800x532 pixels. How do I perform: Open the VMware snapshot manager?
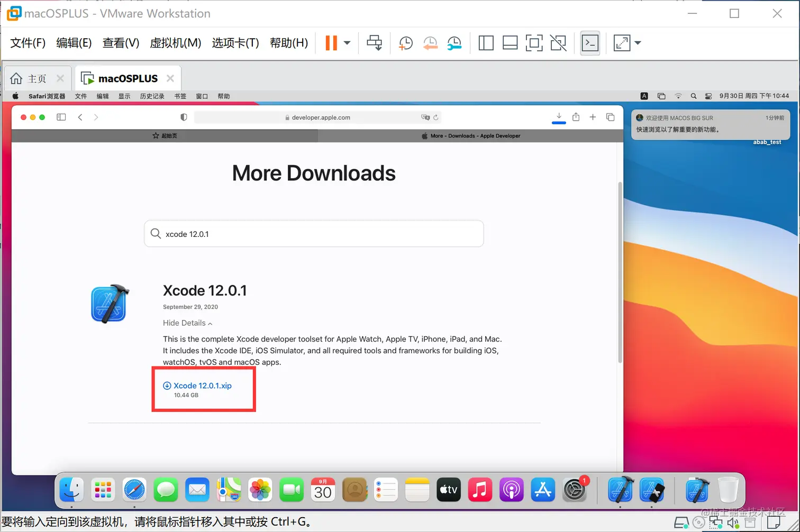pyautogui.click(x=454, y=43)
